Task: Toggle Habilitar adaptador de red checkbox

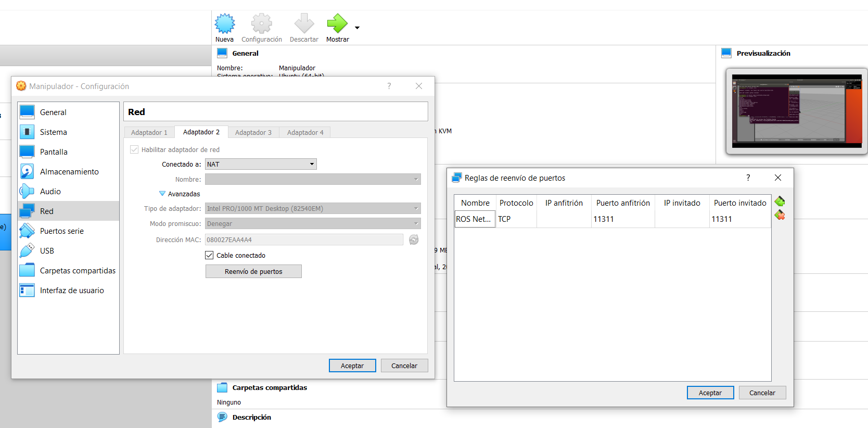Action: point(134,149)
